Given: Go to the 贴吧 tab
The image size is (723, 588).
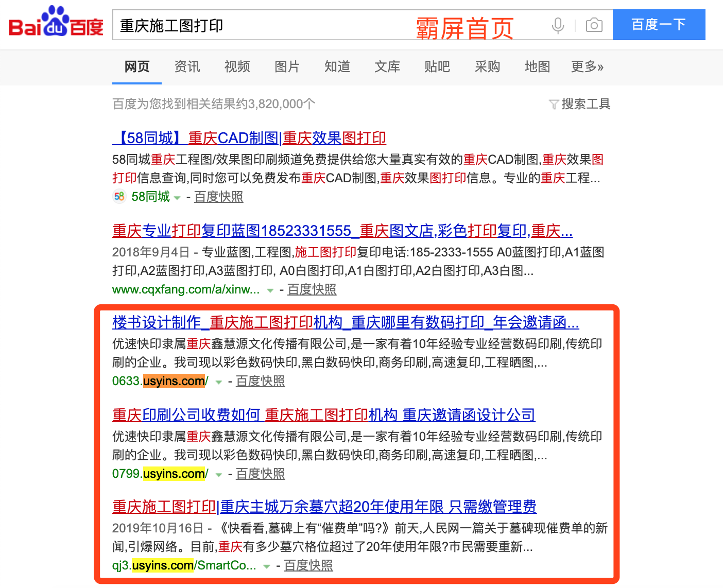Looking at the screenshot, I should 437,66.
